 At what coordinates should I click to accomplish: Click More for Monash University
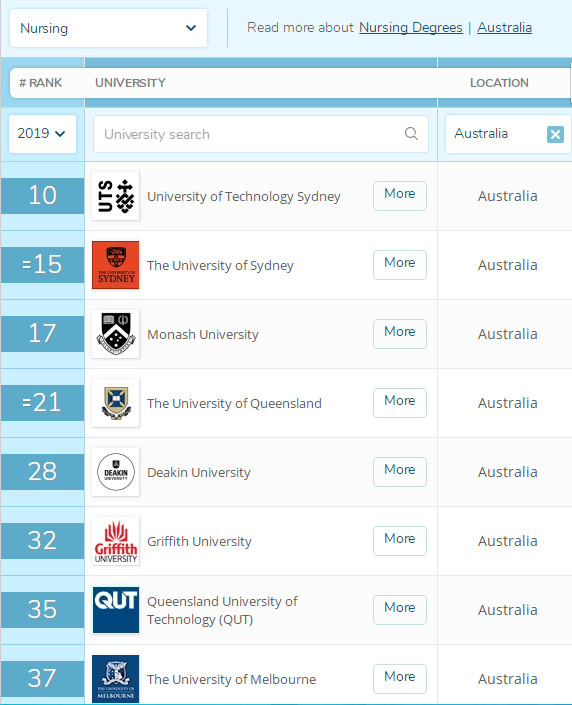(400, 334)
